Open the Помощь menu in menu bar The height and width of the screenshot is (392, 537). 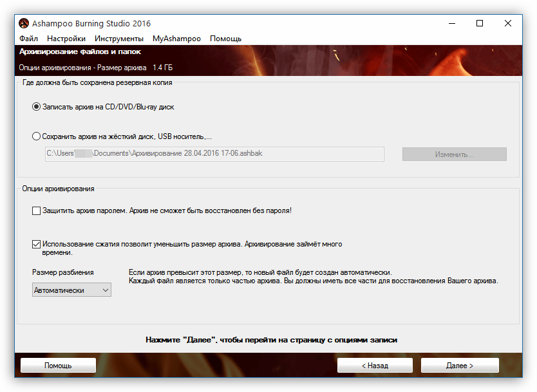pos(225,39)
